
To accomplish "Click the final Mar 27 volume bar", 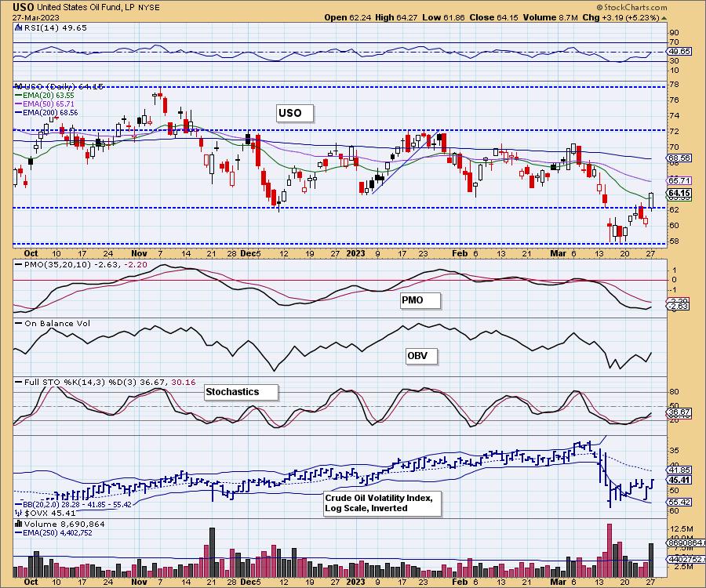I will click(651, 561).
